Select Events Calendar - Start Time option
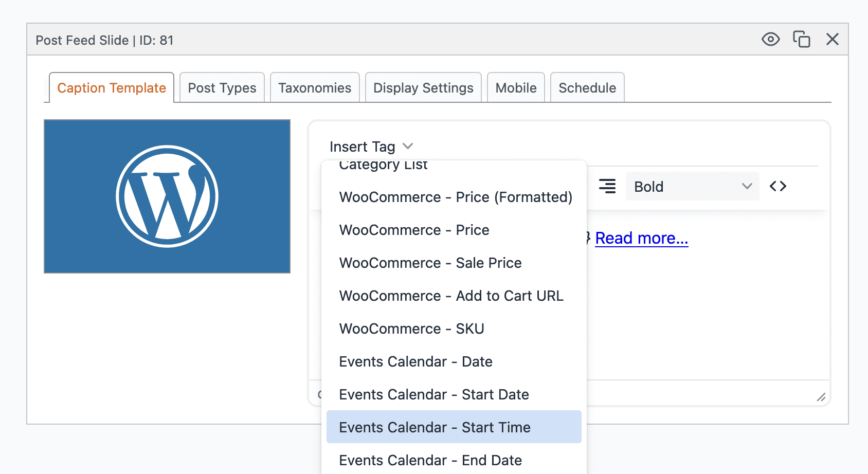 [x=435, y=427]
